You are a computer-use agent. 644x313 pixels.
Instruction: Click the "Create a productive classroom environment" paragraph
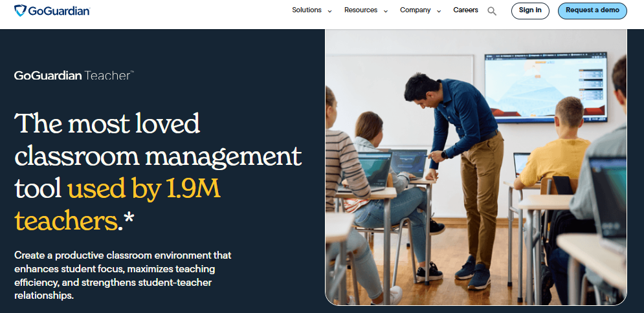(123, 275)
